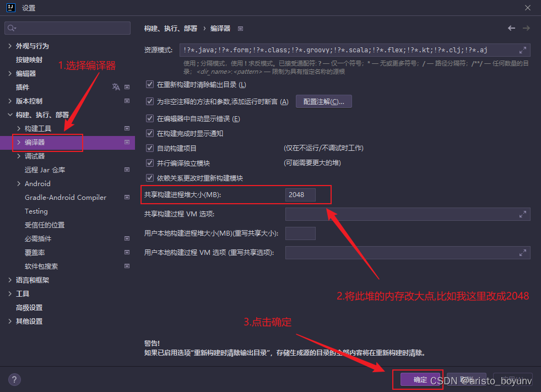Screen dimensions: 541x392
Task: Click 用户本地构建过程 VM 选项 input field
Action: tap(408, 253)
